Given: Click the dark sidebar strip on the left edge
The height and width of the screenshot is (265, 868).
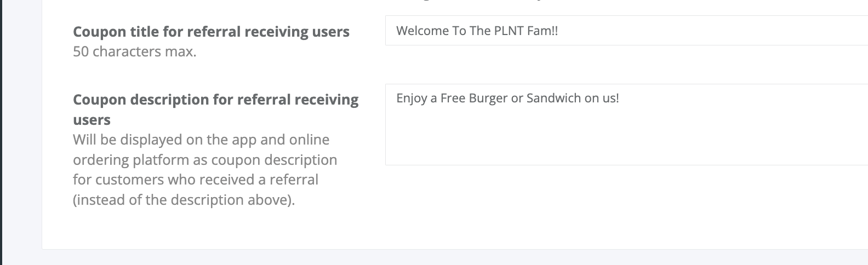Looking at the screenshot, I should (1, 131).
